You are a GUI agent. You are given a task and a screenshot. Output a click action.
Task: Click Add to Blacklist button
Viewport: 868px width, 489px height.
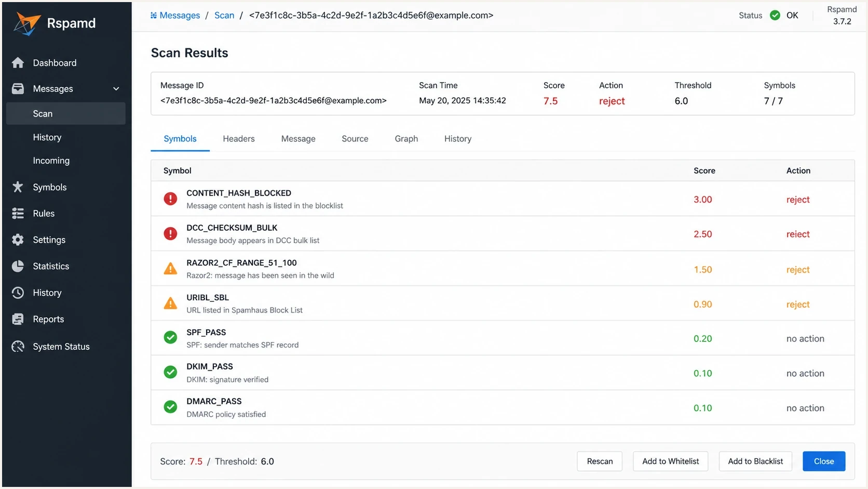tap(755, 461)
